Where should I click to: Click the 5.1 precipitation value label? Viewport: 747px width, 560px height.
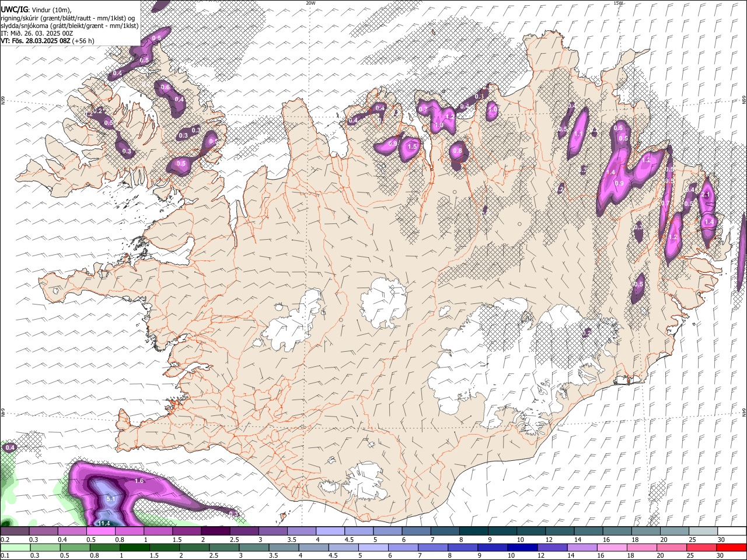pos(111,499)
